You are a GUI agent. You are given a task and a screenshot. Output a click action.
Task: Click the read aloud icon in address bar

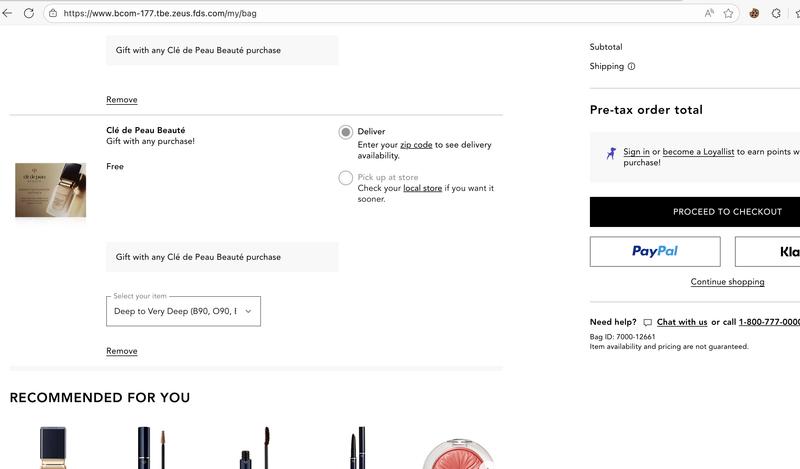click(x=709, y=13)
